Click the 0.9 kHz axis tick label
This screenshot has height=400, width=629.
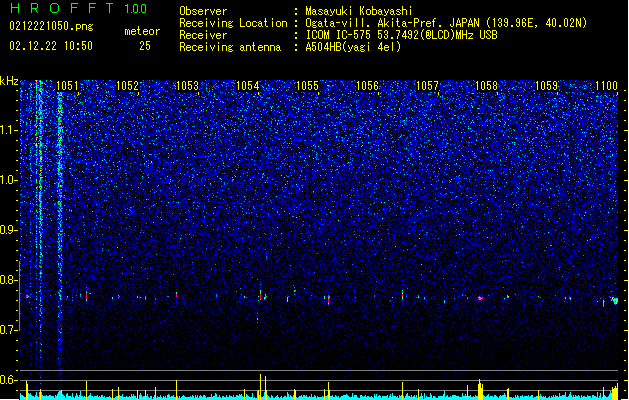pos(9,230)
